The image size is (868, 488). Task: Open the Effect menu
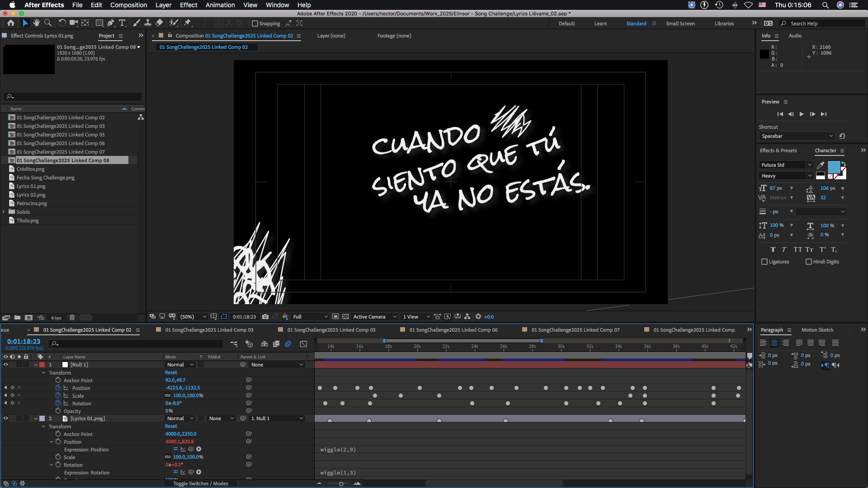189,5
